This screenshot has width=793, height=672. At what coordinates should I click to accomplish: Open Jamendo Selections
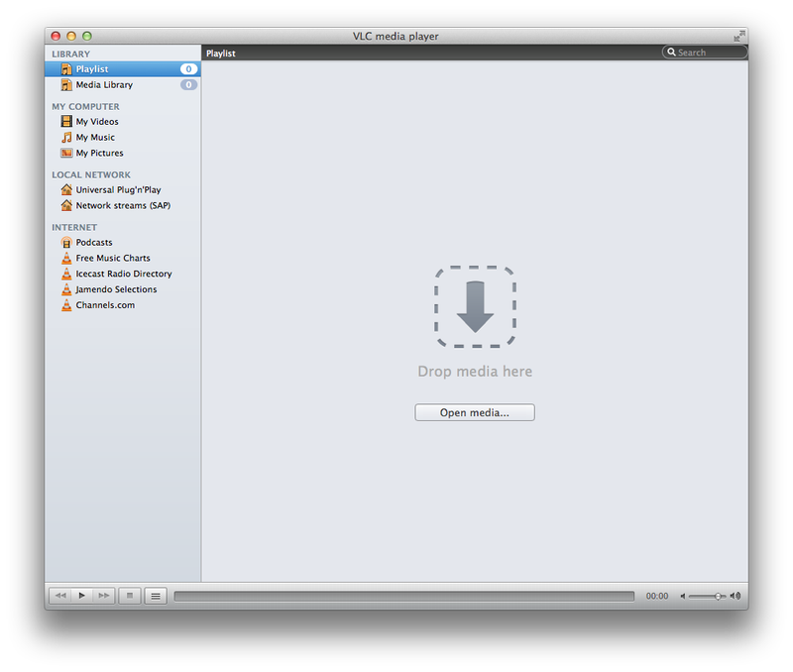[122, 289]
